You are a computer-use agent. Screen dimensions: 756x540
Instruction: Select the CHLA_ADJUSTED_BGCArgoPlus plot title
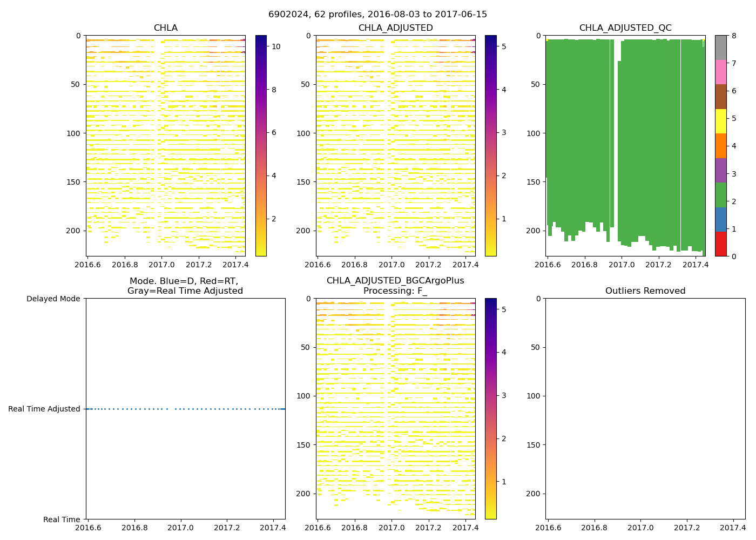[x=395, y=281]
